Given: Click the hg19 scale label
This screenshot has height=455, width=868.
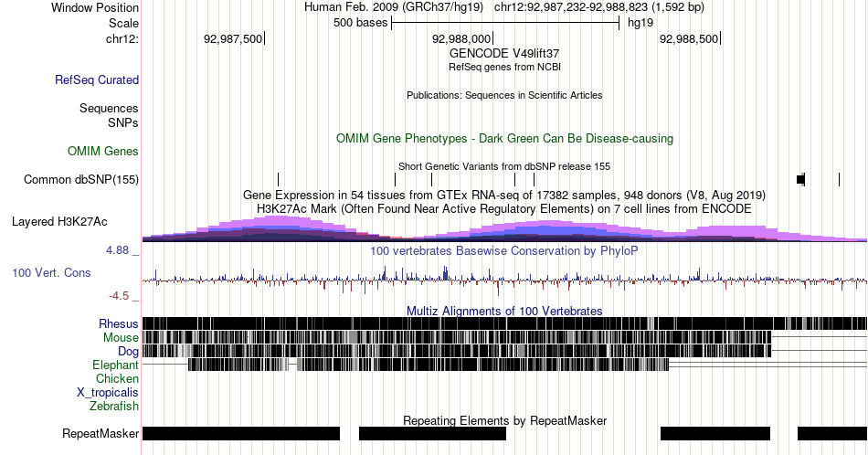Looking at the screenshot, I should [x=640, y=23].
